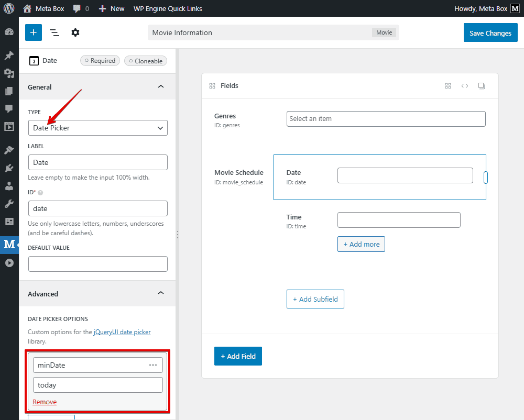
Task: Collapse the Advanced section
Action: click(161, 293)
